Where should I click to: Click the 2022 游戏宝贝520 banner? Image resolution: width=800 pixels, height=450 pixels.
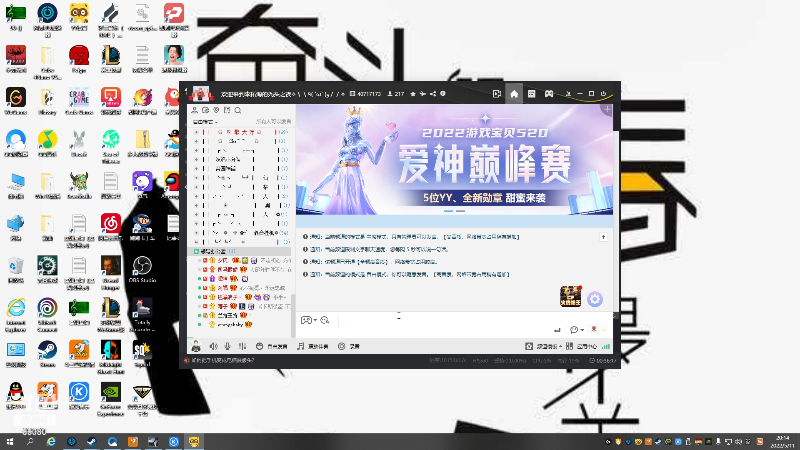coord(454,160)
